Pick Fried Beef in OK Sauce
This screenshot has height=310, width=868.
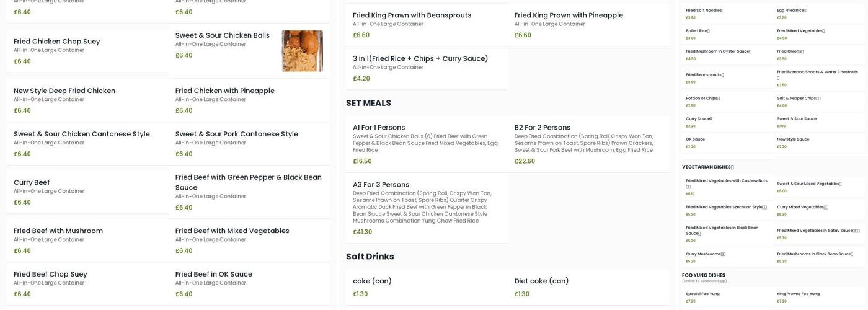[x=213, y=275]
